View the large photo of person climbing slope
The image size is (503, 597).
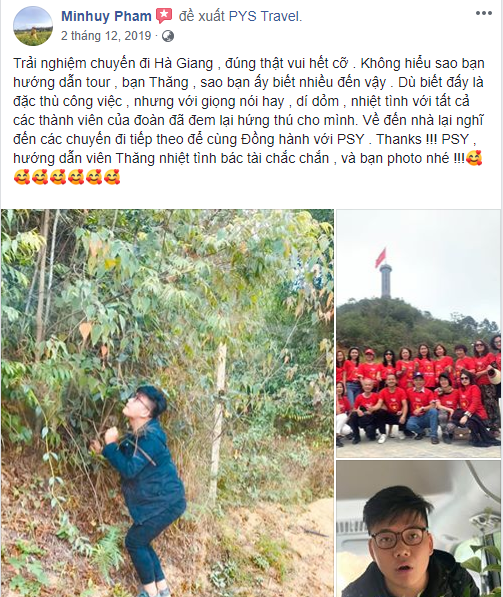[167, 403]
